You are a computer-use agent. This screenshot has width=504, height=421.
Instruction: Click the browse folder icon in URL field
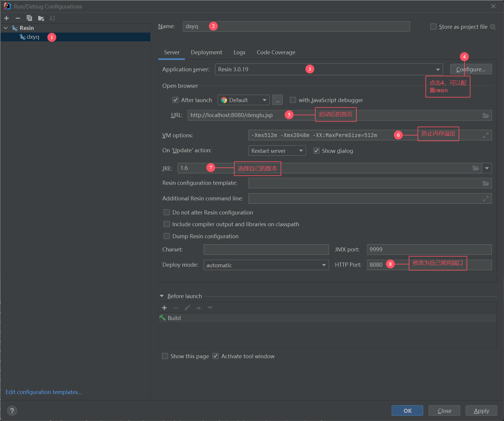click(486, 116)
